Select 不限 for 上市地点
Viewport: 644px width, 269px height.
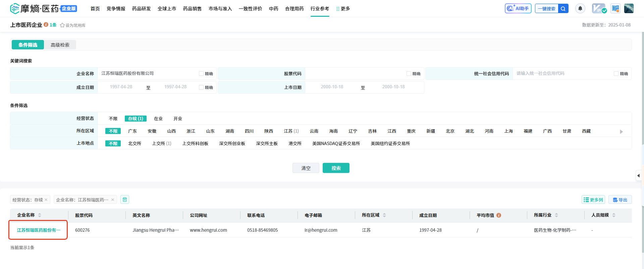[113, 143]
